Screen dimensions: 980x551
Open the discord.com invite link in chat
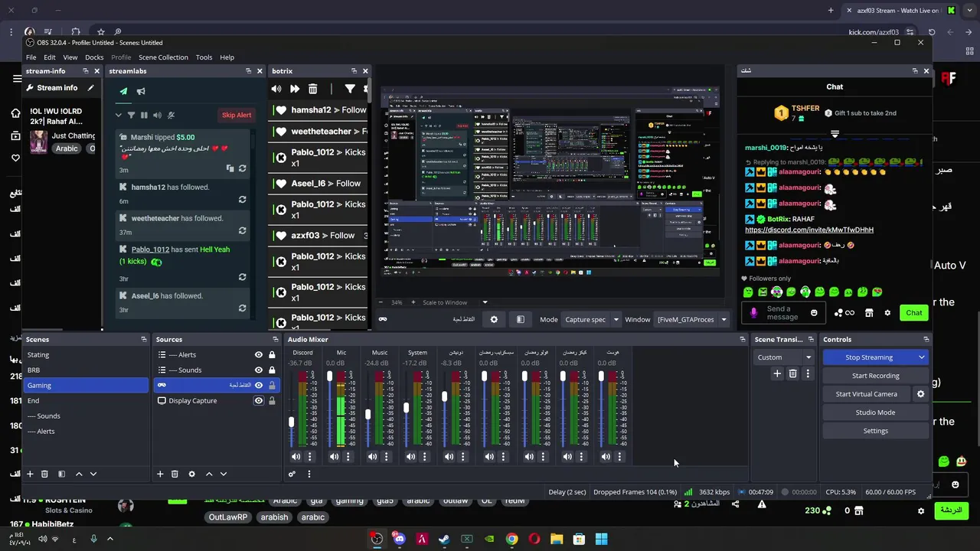click(808, 230)
